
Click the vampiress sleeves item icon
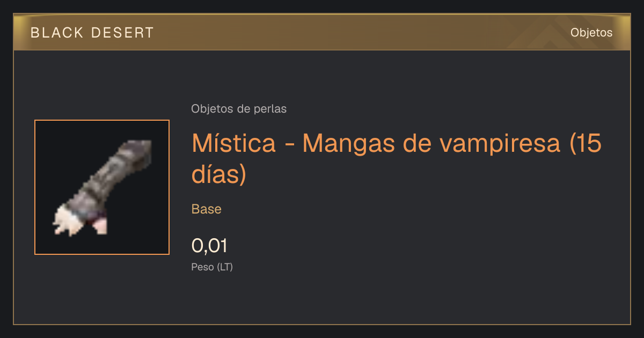(x=102, y=187)
